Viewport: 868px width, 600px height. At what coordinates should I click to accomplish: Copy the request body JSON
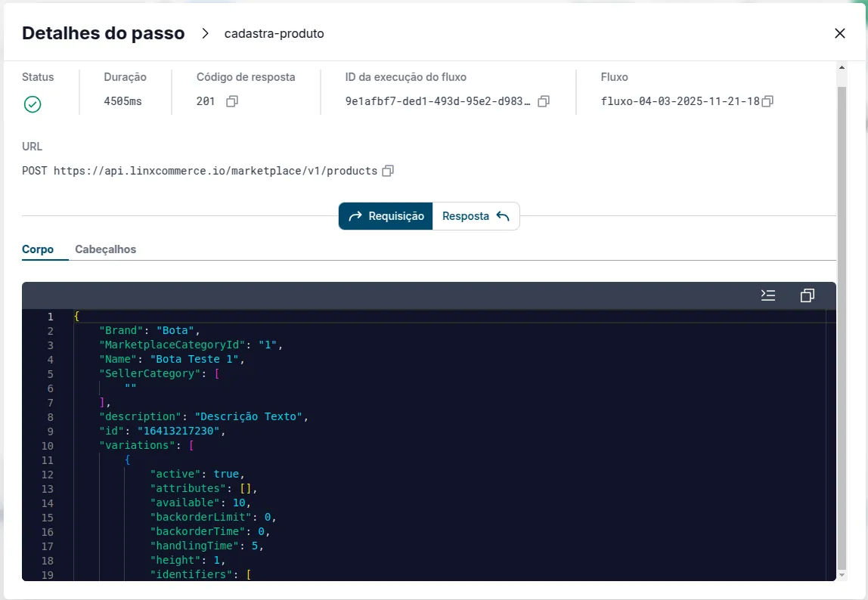pyautogui.click(x=807, y=295)
